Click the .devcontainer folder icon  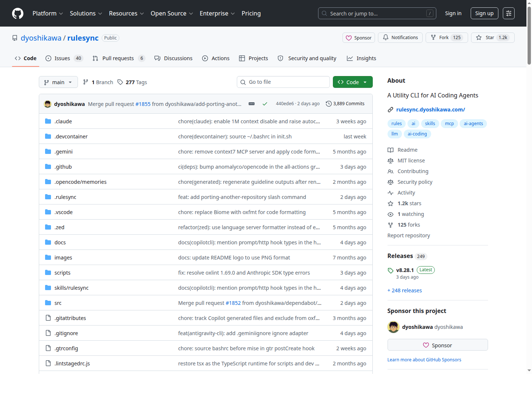coord(48,136)
